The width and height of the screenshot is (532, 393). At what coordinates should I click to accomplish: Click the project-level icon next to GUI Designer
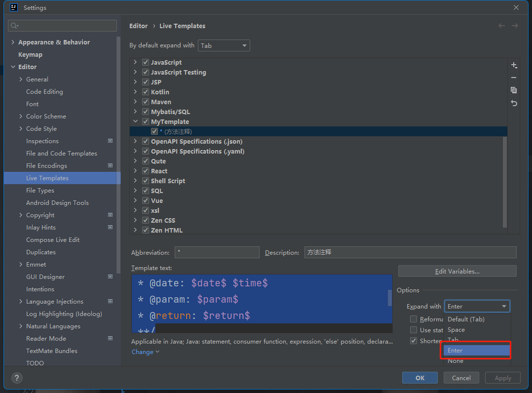pos(110,276)
